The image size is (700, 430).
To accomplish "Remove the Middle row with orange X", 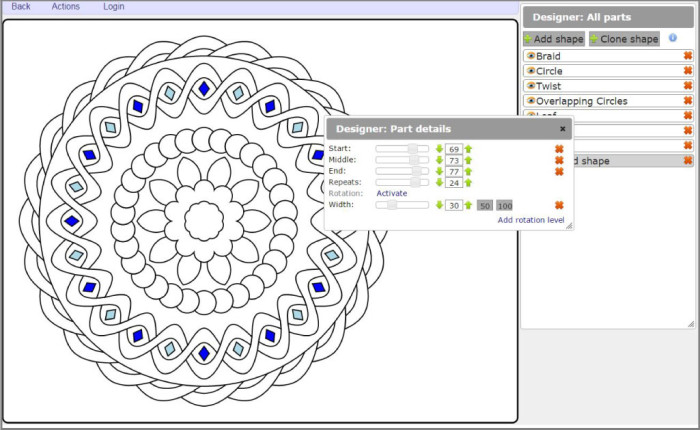I will coord(559,160).
